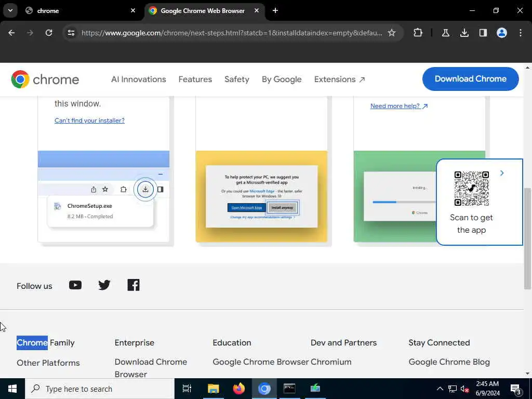Screen dimensions: 532x399
Task: Open the green monitor app in taskbar
Action: (x=315, y=389)
